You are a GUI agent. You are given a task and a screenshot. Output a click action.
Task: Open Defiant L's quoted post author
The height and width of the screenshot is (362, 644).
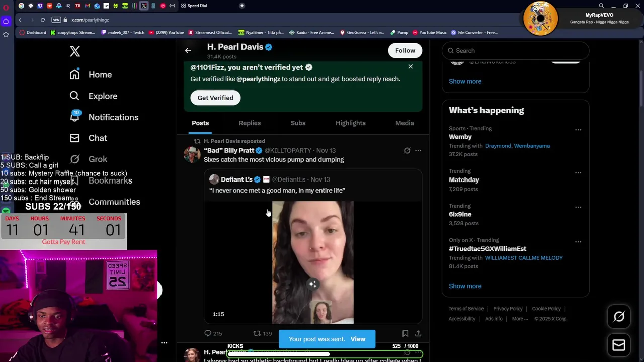pos(236,179)
